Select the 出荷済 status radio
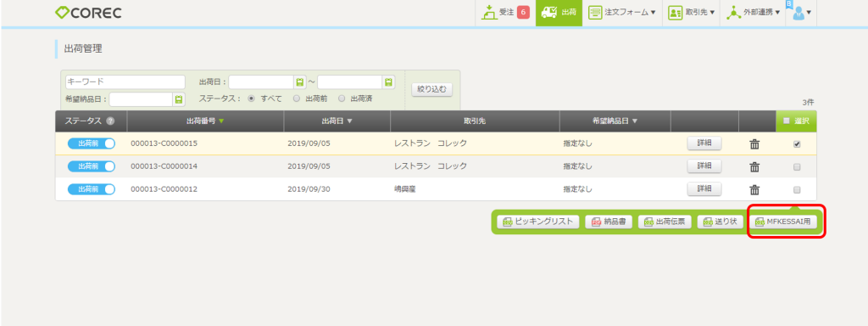Image resolution: width=868 pixels, height=326 pixels. coord(342,98)
